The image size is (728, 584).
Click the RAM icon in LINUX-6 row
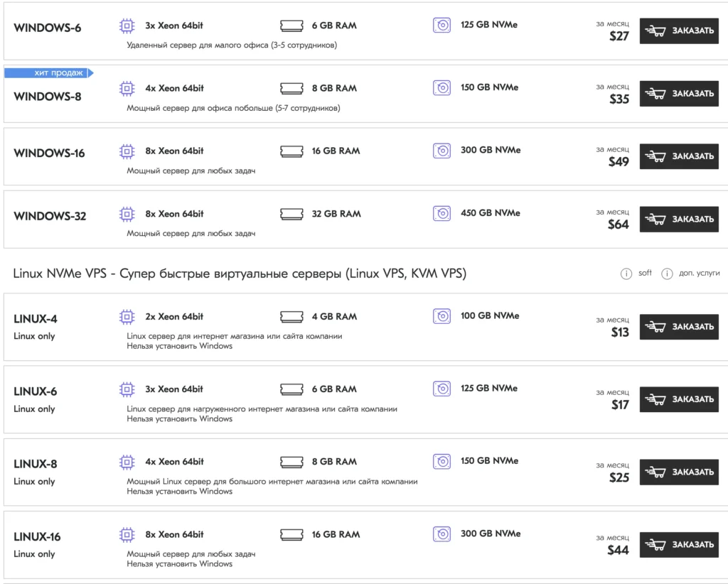pyautogui.click(x=291, y=389)
